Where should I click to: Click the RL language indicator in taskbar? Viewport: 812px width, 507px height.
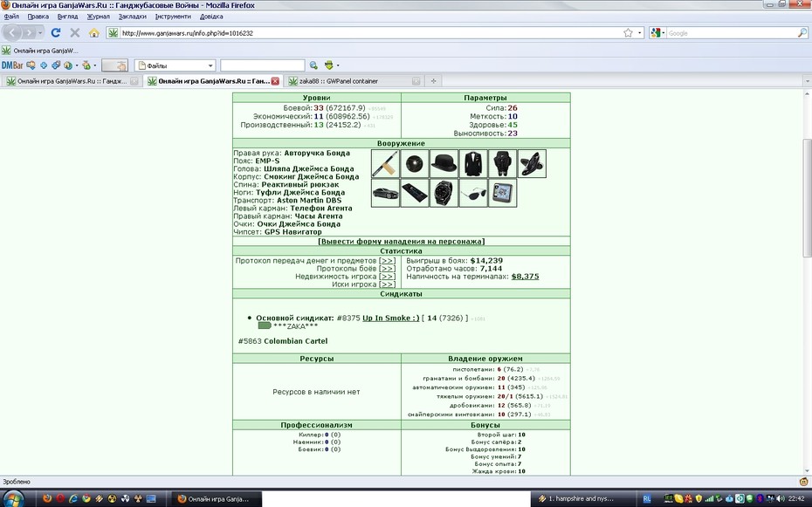tap(647, 499)
